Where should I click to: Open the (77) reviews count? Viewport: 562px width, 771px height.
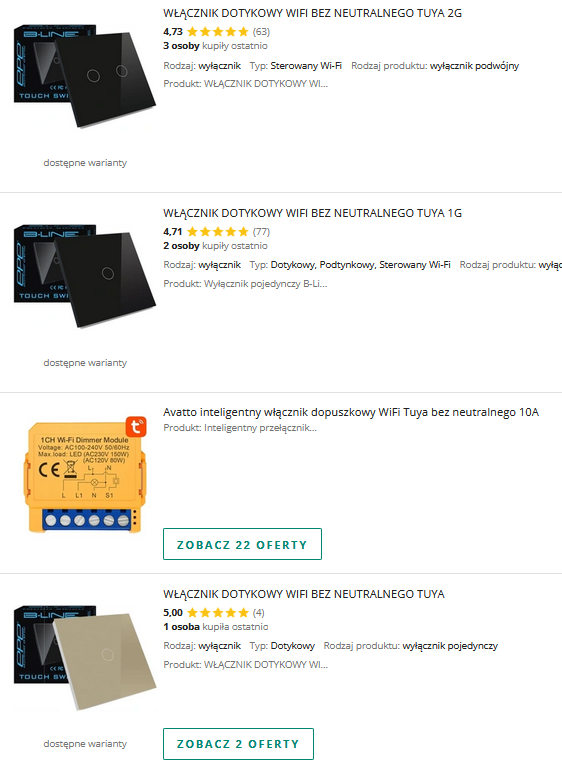pos(261,232)
